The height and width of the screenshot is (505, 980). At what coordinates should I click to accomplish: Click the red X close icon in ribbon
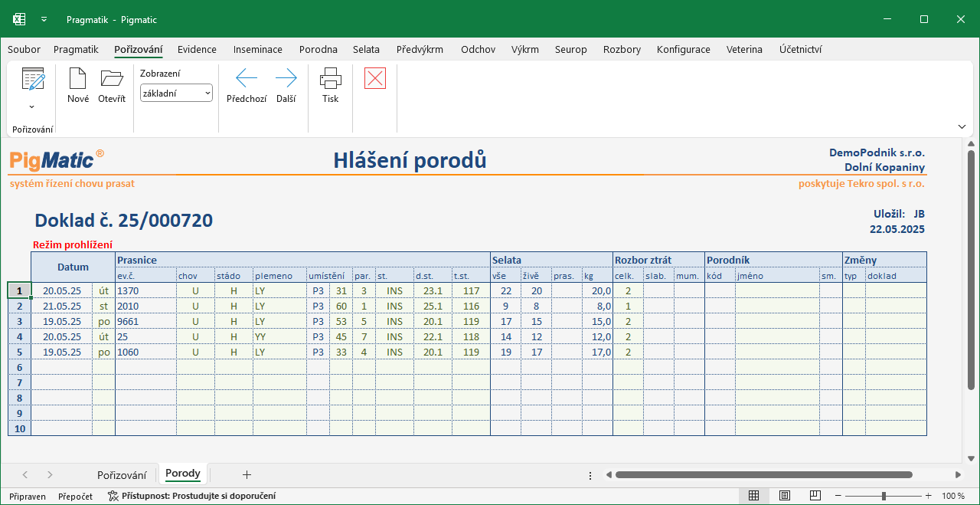[375, 78]
